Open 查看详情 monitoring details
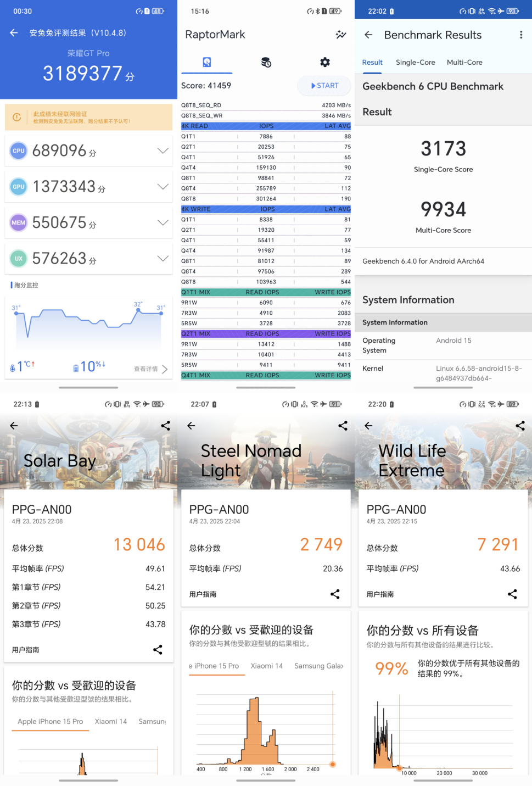The image size is (532, 786). click(x=150, y=369)
